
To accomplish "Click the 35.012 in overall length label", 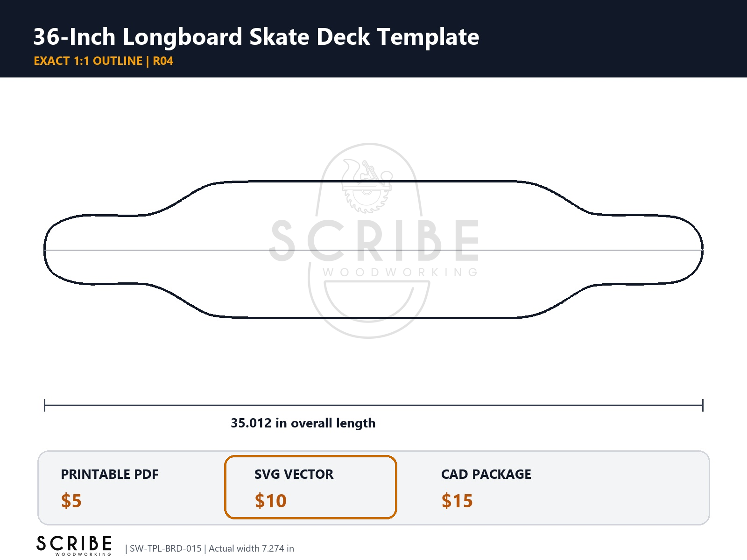I will [x=303, y=423].
